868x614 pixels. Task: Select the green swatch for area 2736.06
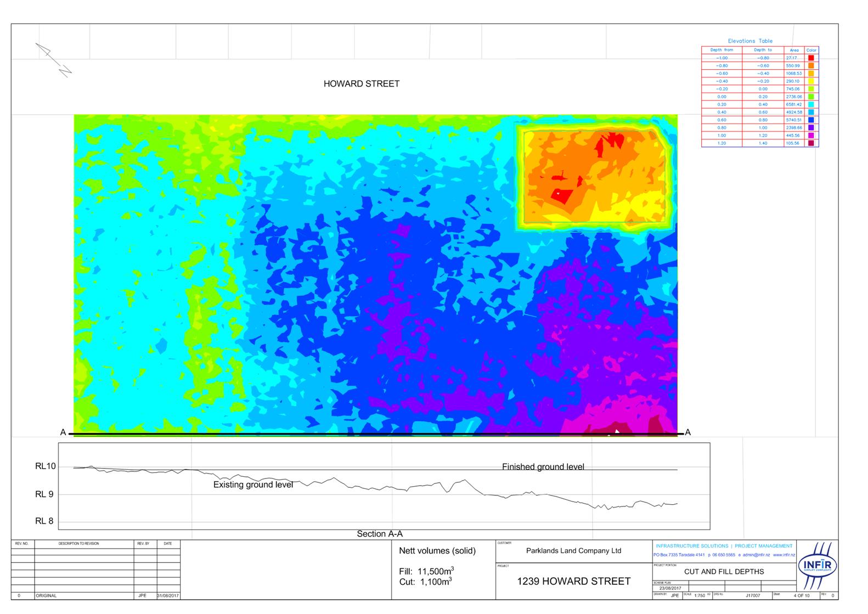click(811, 97)
